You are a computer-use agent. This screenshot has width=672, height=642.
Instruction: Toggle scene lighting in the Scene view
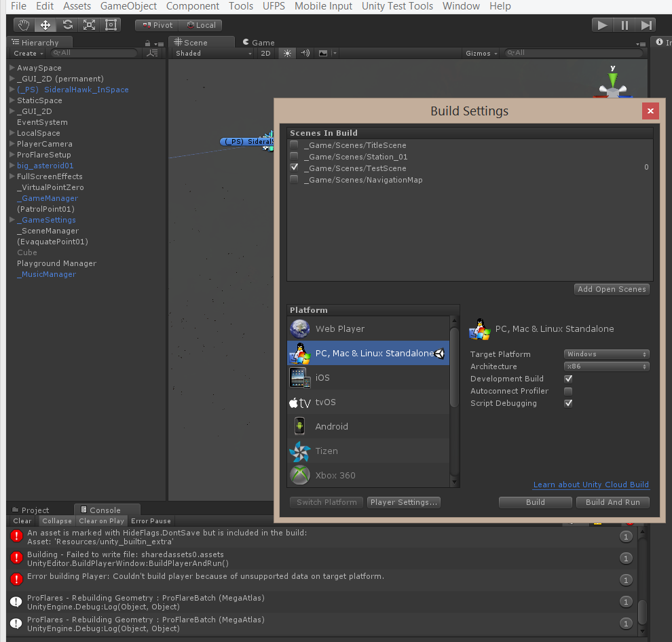pos(286,52)
